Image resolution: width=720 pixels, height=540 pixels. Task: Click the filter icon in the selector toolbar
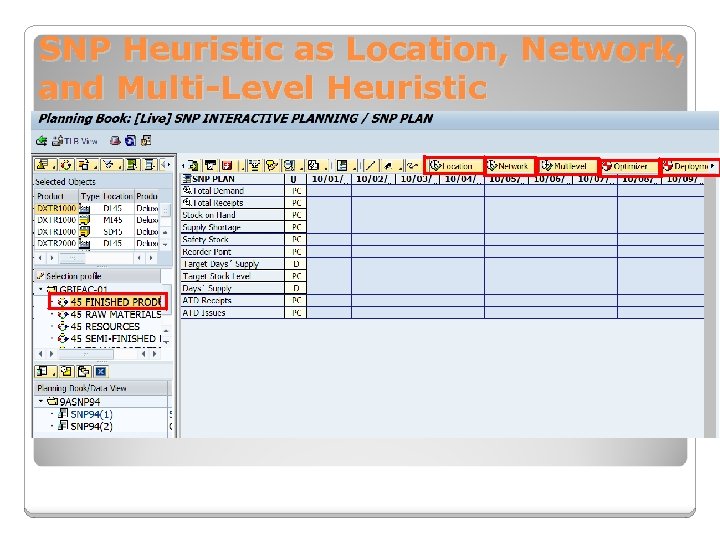pos(111,165)
